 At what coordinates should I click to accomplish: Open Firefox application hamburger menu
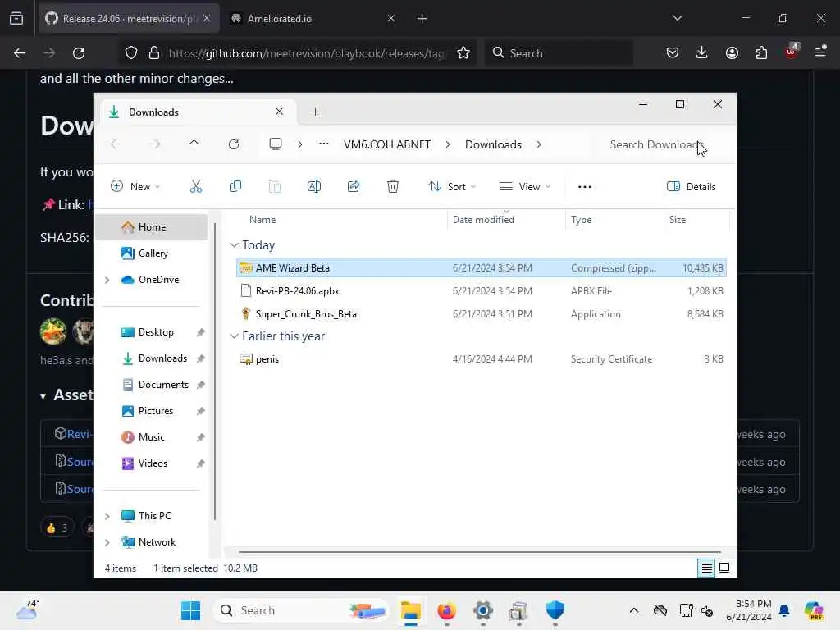tap(820, 52)
